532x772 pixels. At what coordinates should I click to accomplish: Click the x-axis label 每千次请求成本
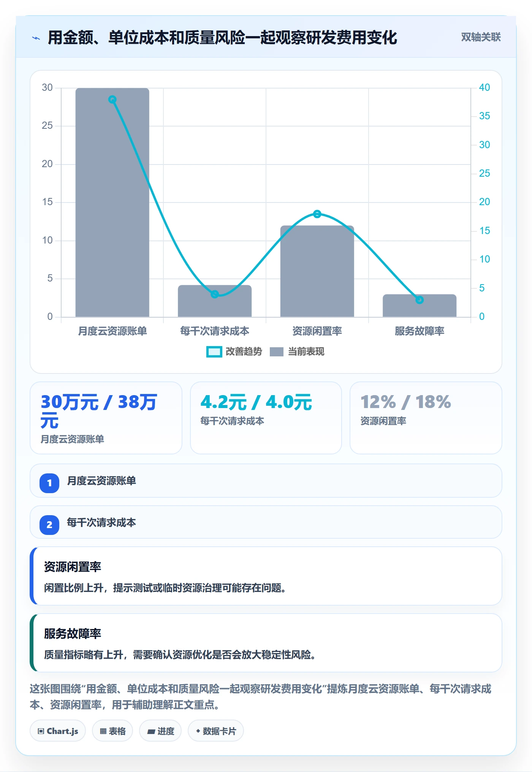(x=215, y=331)
